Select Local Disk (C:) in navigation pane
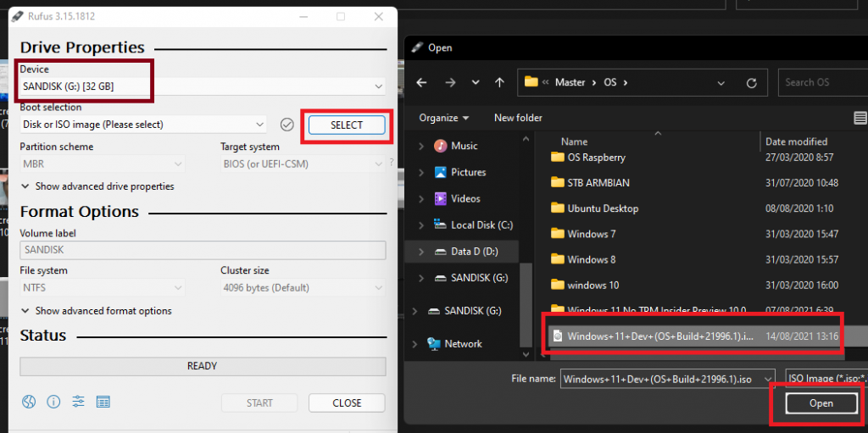 point(479,225)
